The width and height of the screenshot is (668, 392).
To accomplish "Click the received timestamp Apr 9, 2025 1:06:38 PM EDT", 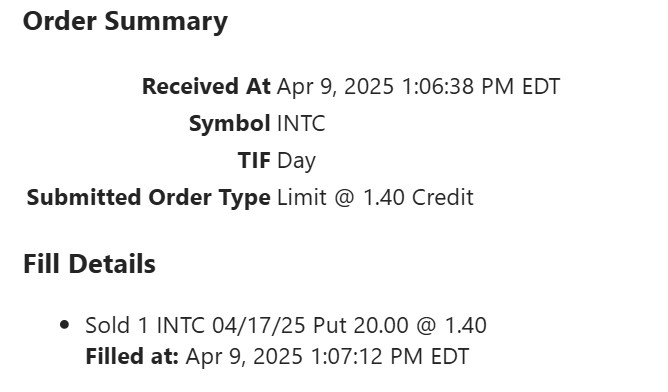I will 418,86.
